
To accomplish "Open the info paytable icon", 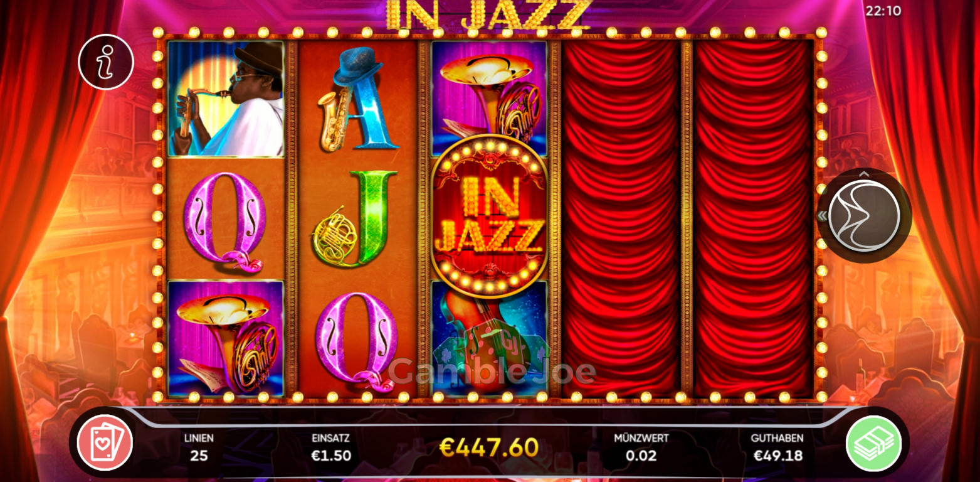I will click(106, 62).
